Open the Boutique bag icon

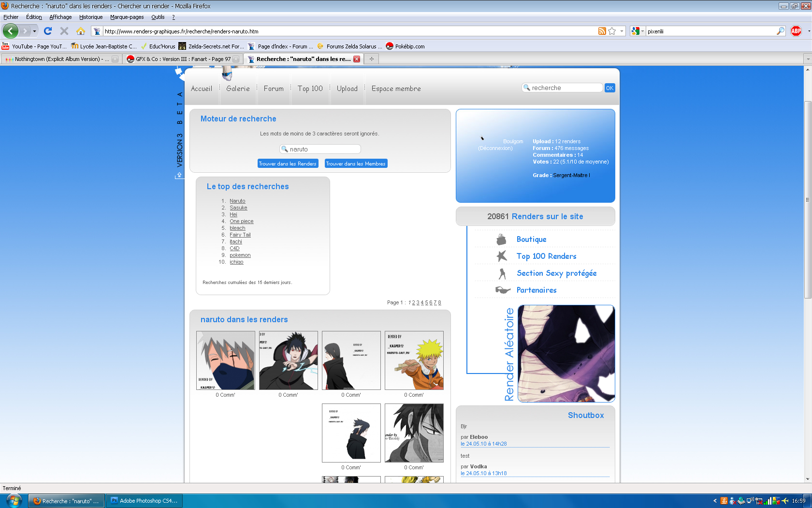coord(502,239)
